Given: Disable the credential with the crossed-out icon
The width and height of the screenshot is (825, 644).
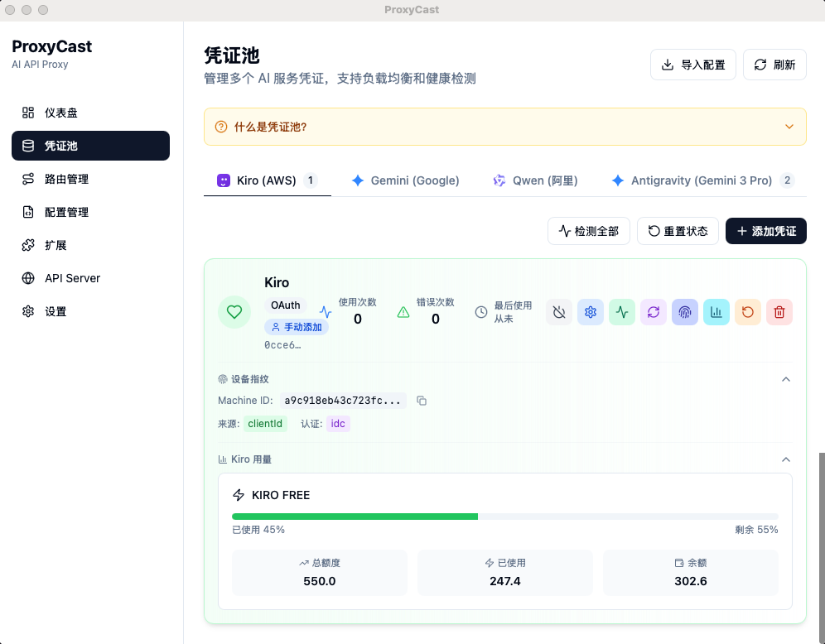Looking at the screenshot, I should click(x=559, y=312).
